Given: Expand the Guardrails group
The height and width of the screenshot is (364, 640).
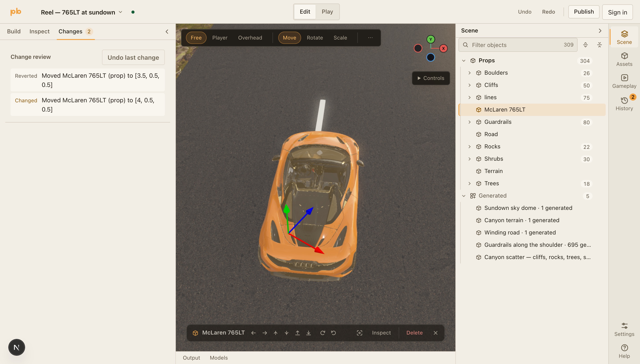Looking at the screenshot, I should coord(469,122).
